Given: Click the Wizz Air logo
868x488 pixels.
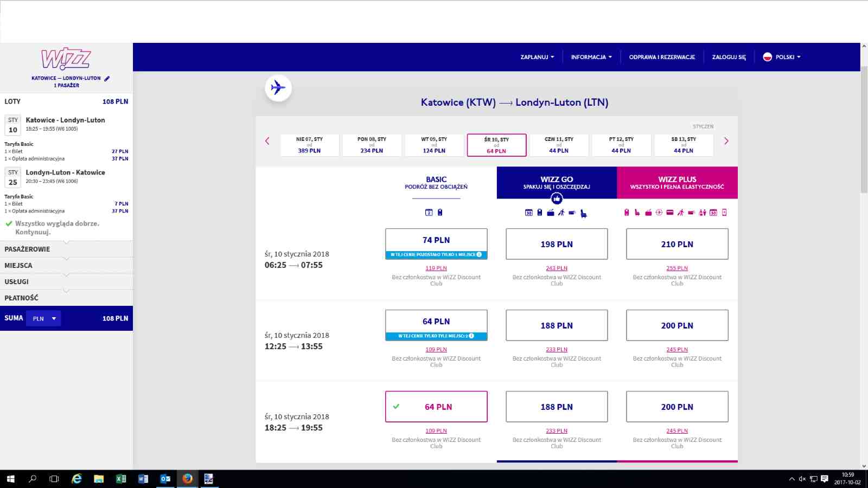Looking at the screenshot, I should 66,59.
